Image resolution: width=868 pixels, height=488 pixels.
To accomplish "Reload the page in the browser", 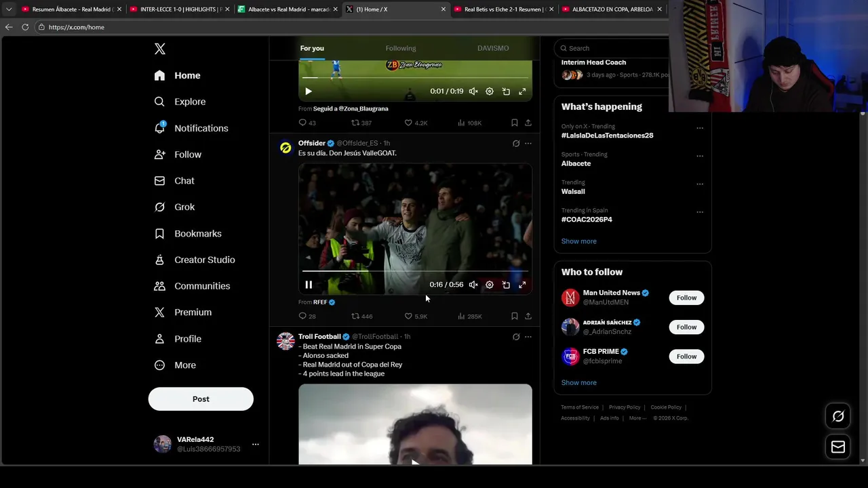I will tap(25, 27).
